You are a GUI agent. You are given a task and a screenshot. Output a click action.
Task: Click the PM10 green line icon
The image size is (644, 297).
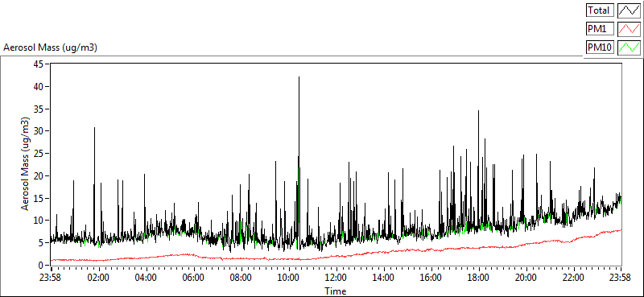pos(630,47)
